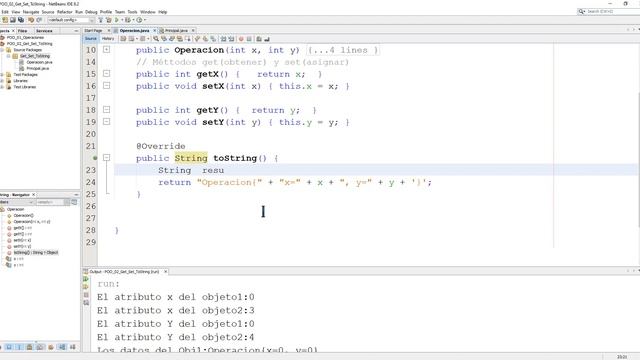Collapse setY method fold on line 19
This screenshot has width=640, height=360.
click(x=107, y=122)
